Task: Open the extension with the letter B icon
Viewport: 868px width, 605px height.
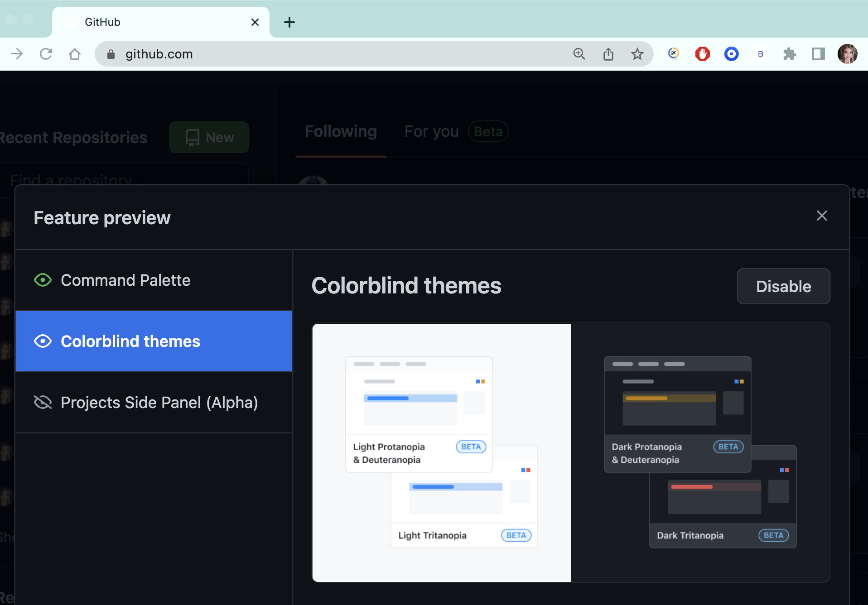Action: (761, 54)
